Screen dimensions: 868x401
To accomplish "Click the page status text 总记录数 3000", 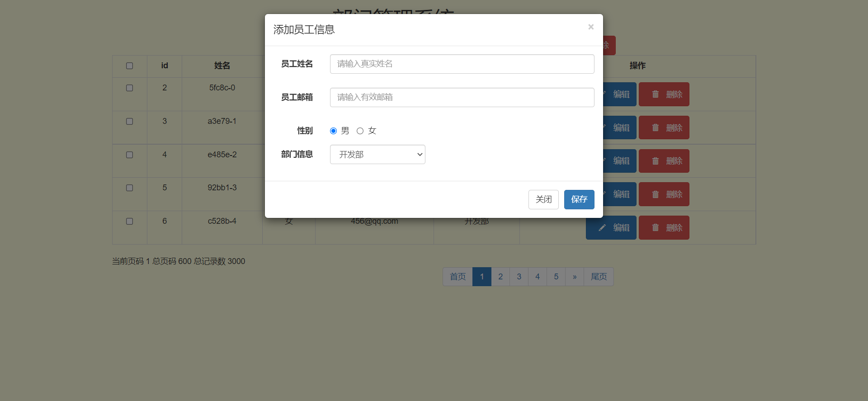I will (x=219, y=261).
